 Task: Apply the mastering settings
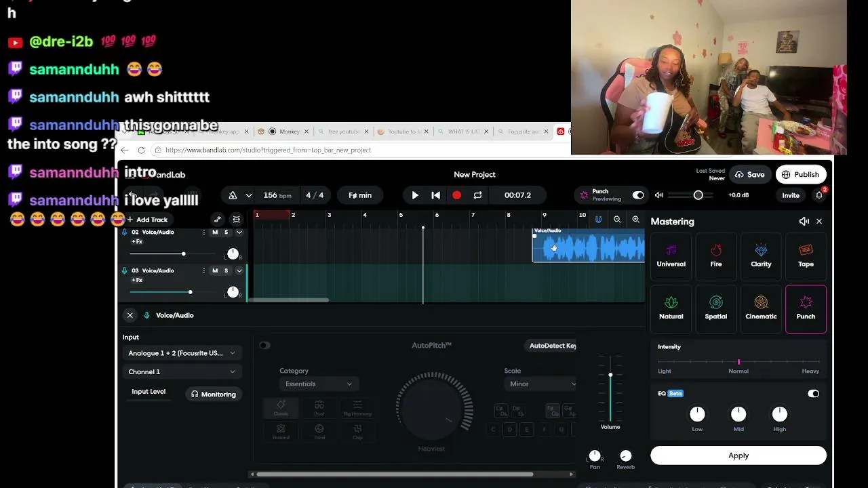(x=738, y=455)
